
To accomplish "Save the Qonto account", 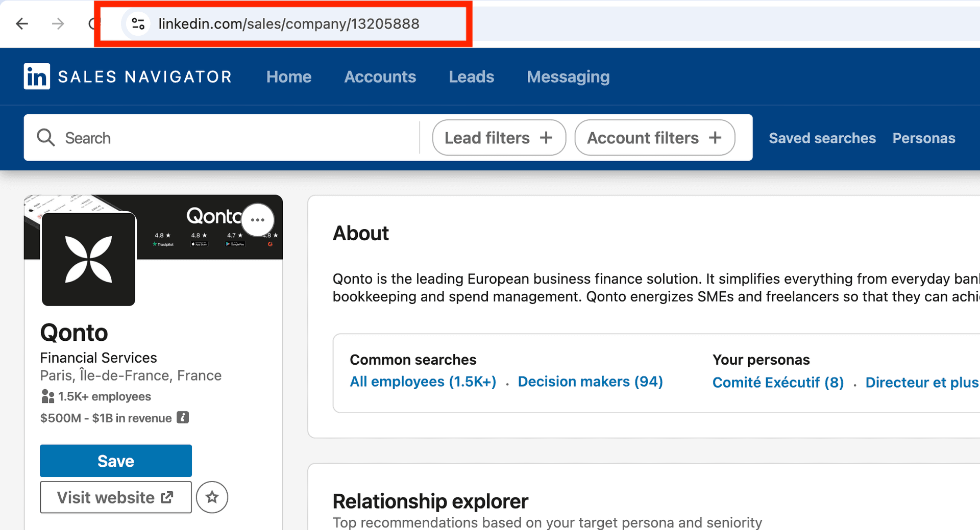I will click(x=115, y=461).
